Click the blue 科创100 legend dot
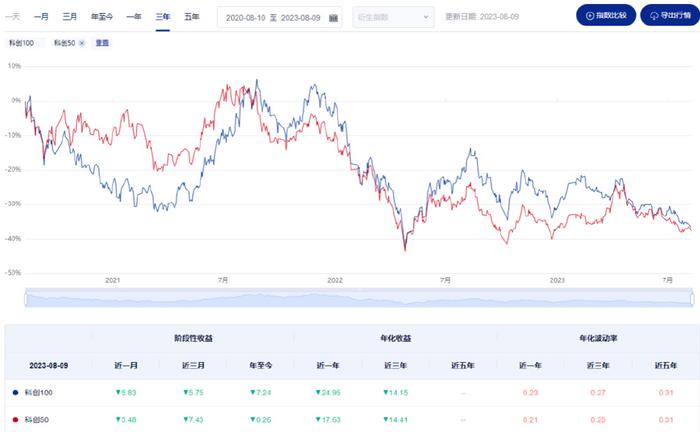The width and height of the screenshot is (700, 432). [16, 393]
